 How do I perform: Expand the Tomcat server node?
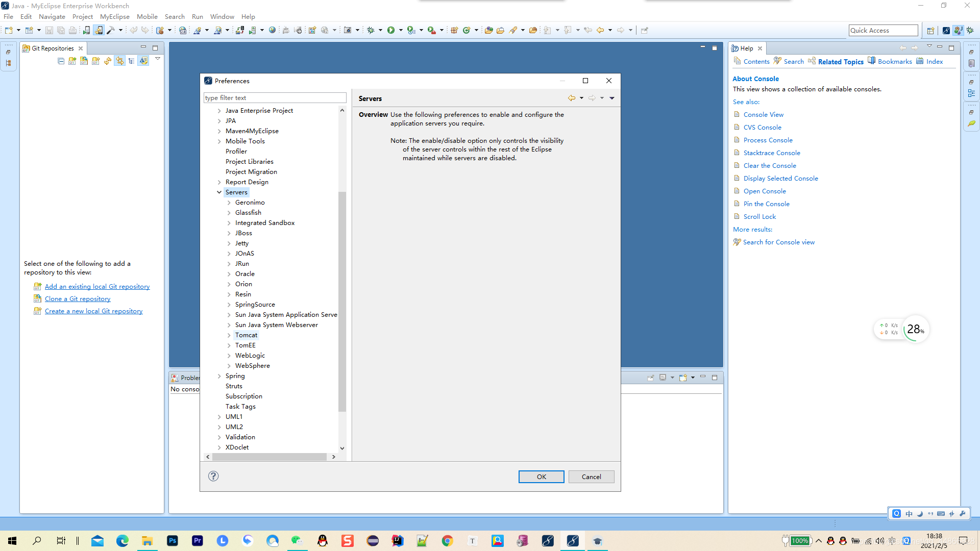point(229,335)
